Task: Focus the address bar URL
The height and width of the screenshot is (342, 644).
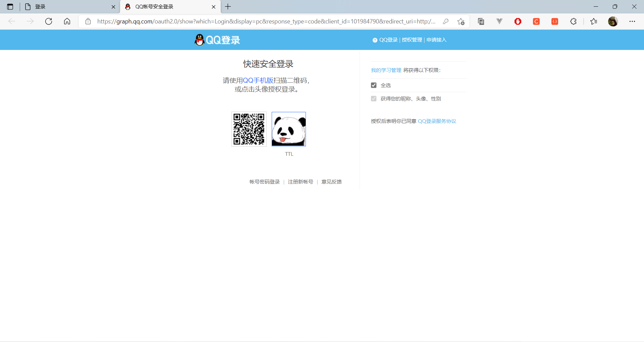Action: coord(266,21)
